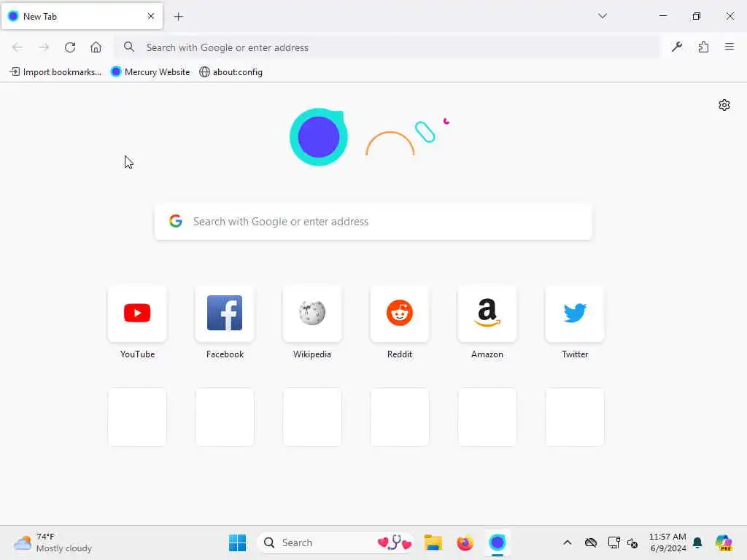Expand the list all tabs chevron

(602, 16)
